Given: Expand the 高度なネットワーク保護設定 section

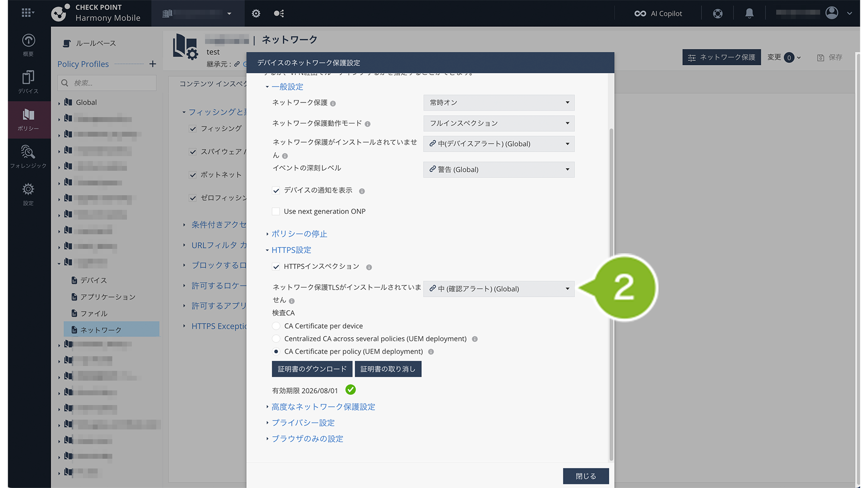Looking at the screenshot, I should click(x=323, y=407).
